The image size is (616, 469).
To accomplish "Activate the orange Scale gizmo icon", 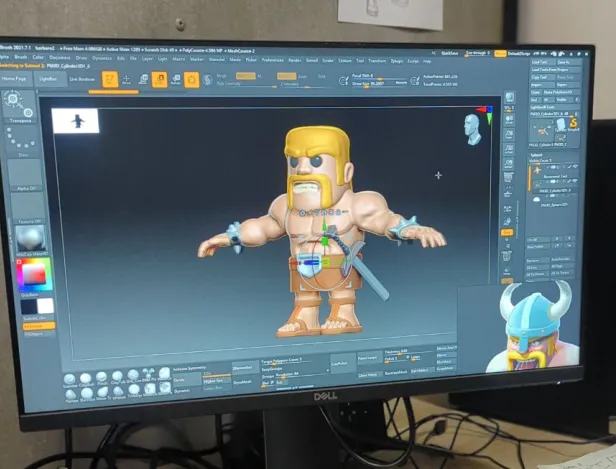I will click(x=160, y=80).
